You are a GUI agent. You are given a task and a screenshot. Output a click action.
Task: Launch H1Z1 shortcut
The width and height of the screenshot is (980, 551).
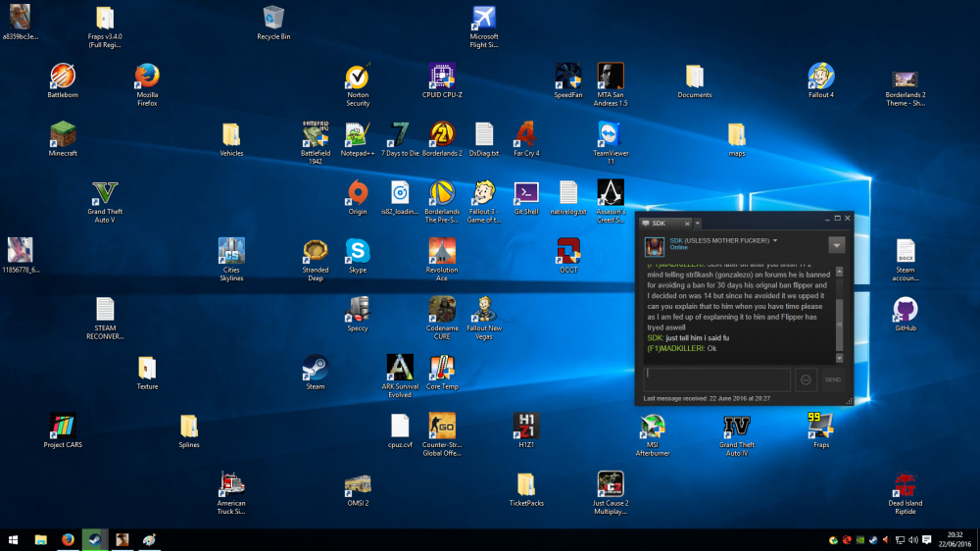(x=526, y=430)
